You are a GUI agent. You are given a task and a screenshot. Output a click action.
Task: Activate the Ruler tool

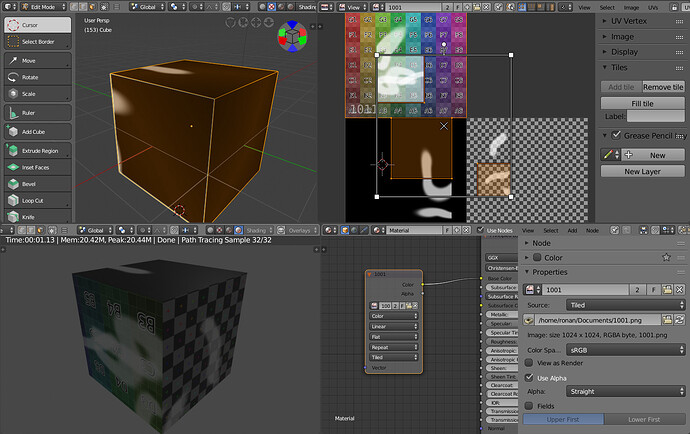point(38,113)
